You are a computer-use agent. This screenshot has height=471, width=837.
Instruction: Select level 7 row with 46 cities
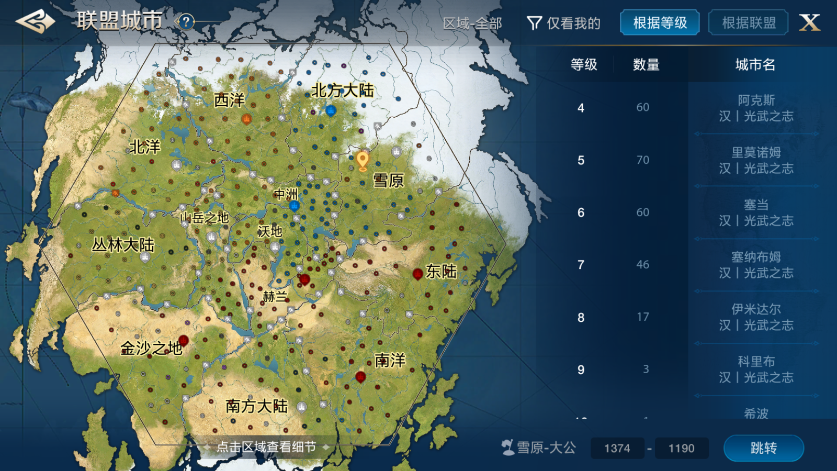point(612,265)
